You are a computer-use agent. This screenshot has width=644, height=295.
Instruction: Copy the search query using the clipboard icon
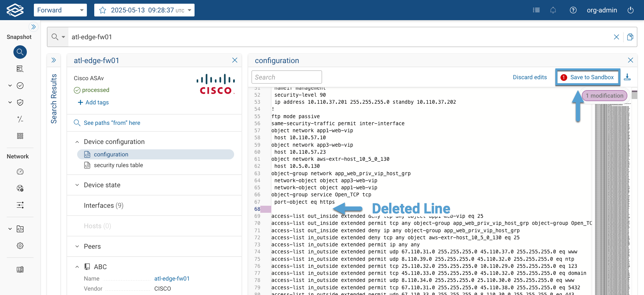pos(630,37)
